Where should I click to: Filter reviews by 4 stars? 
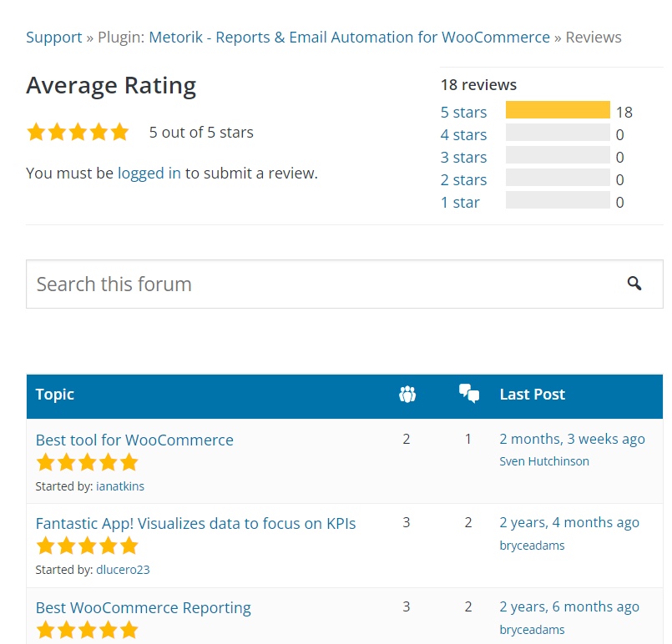tap(463, 135)
